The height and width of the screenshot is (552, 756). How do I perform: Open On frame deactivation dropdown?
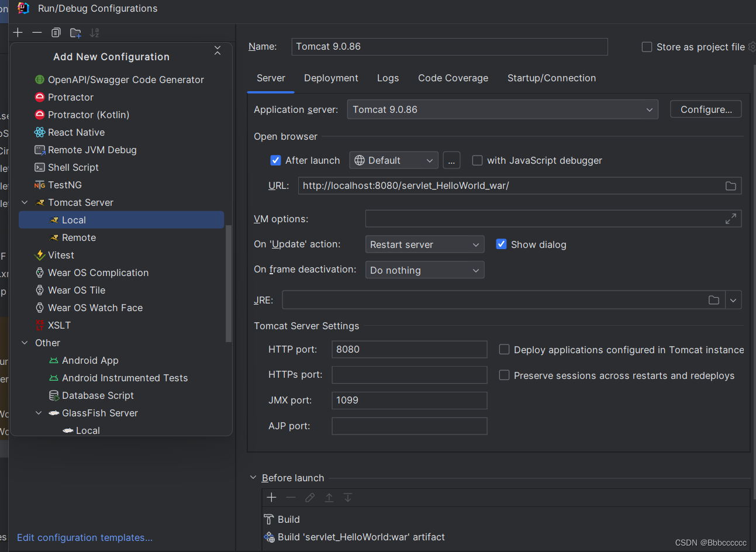click(424, 270)
